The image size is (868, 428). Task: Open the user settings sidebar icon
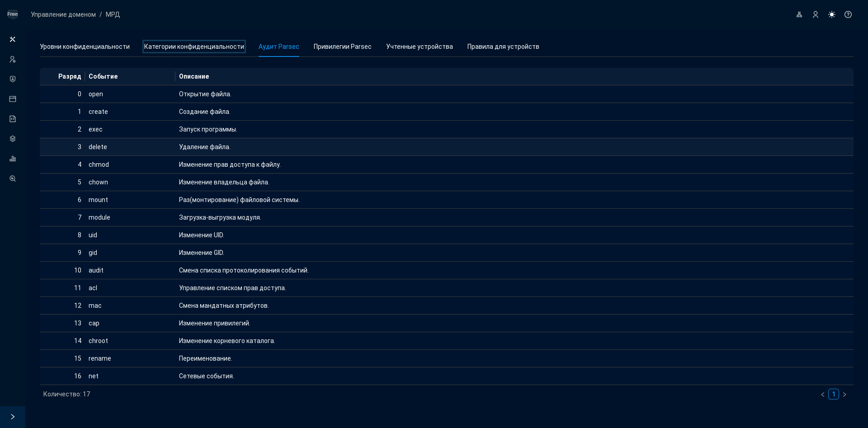13,59
